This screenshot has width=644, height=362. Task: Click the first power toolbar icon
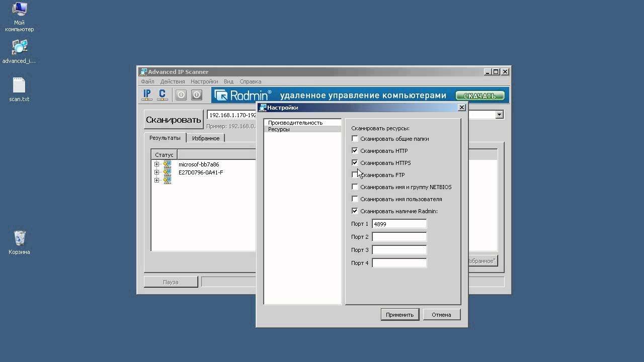pyautogui.click(x=181, y=95)
